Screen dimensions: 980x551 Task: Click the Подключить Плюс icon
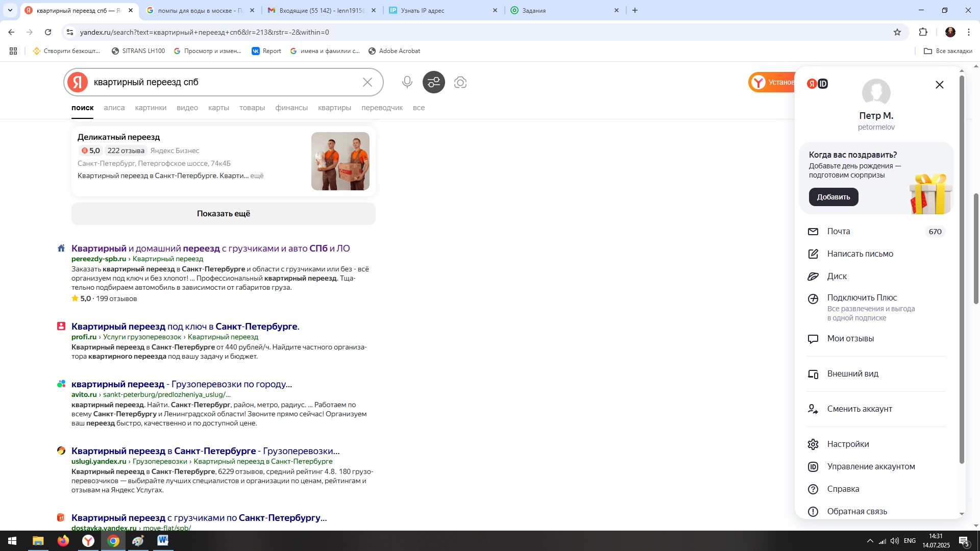coord(813,299)
